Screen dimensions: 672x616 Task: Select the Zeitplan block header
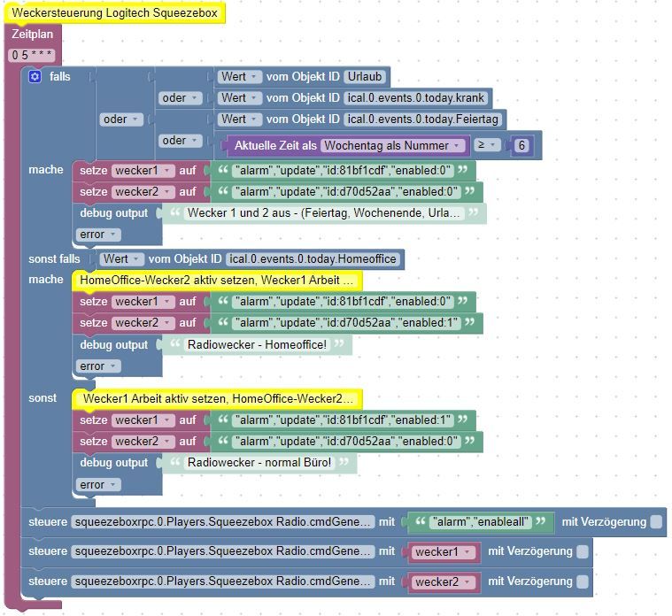[33, 35]
